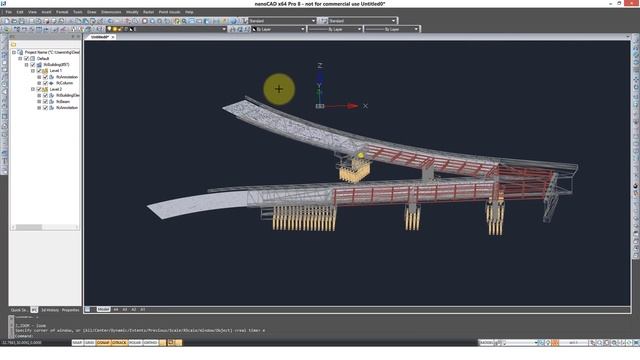Collapse the Default tree node

click(x=20, y=58)
